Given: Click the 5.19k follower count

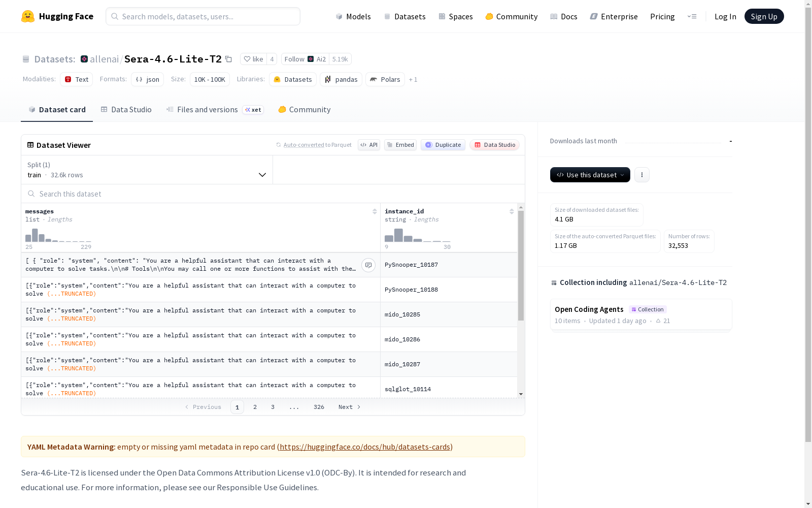Looking at the screenshot, I should pos(340,59).
